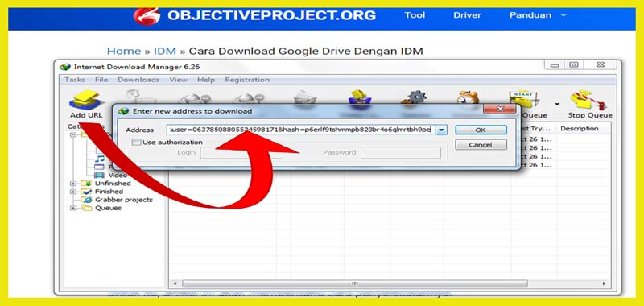Viewport: 644px width, 306px height.
Task: Click the IDM globe icon in title bar
Action: coord(65,67)
